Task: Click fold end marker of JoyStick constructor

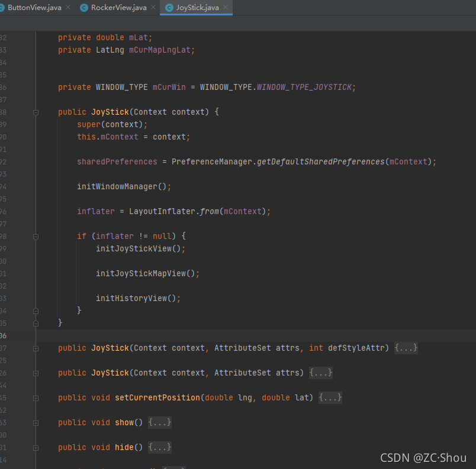Action: 36,324
